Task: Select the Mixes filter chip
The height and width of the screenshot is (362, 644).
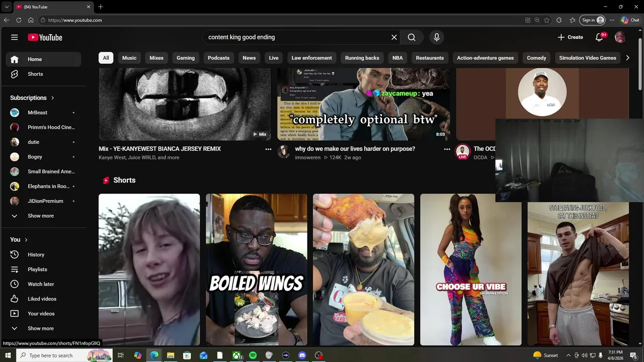Action: (x=156, y=58)
